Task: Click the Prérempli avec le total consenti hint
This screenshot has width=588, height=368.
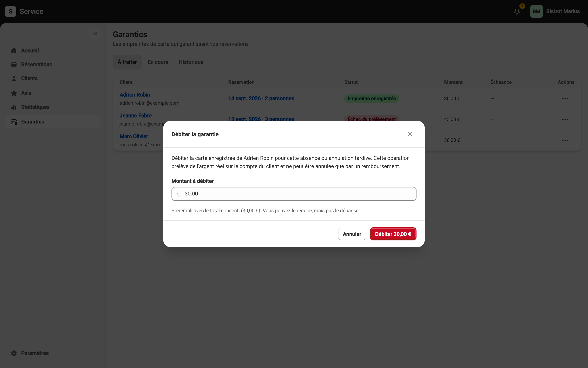Action: (x=266, y=211)
